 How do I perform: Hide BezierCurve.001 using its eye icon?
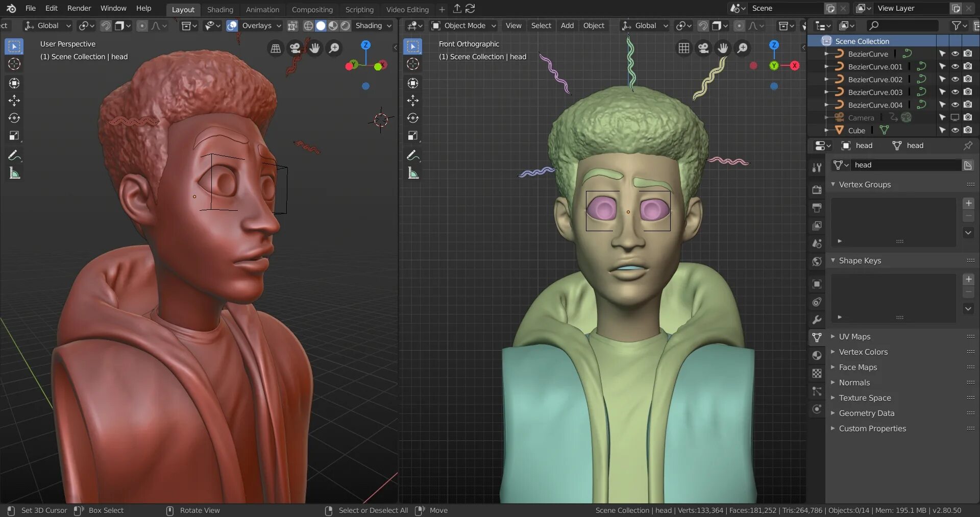tap(954, 66)
